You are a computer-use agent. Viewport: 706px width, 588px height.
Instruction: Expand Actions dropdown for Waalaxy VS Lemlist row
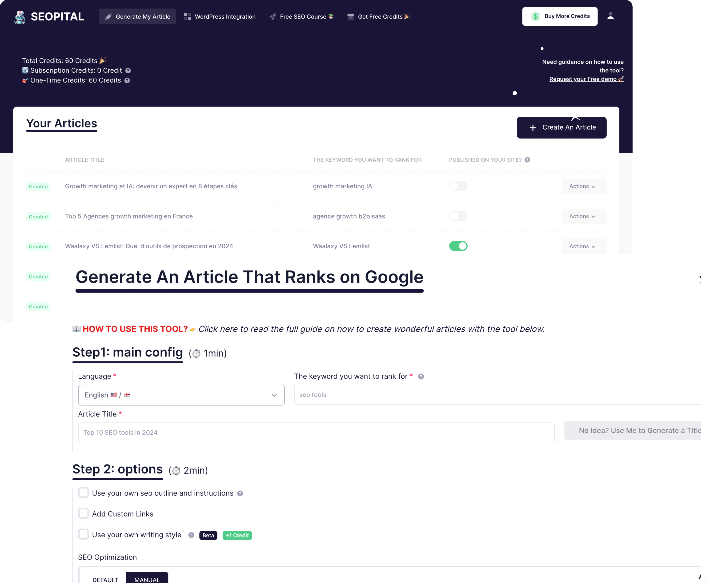click(x=584, y=246)
